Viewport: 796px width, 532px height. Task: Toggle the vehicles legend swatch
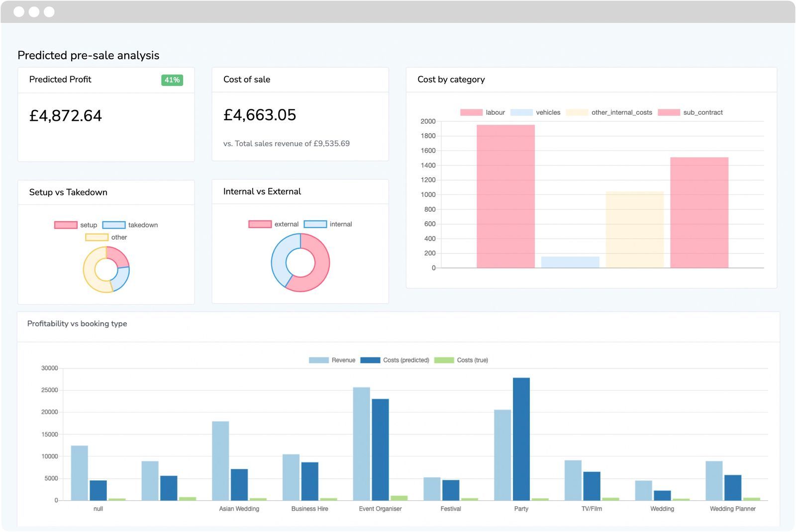(x=521, y=112)
